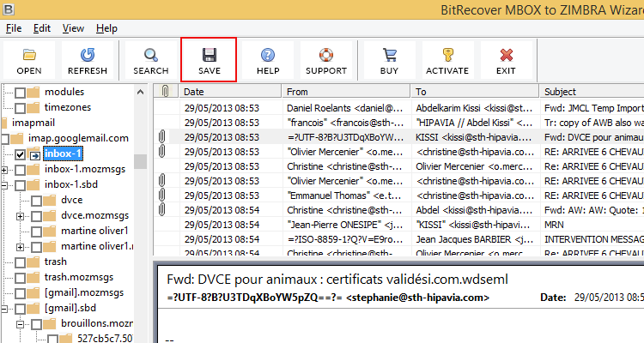644x343 pixels.
Task: Expand the dvce.mozmsgs tree node
Action: pyautogui.click(x=21, y=215)
